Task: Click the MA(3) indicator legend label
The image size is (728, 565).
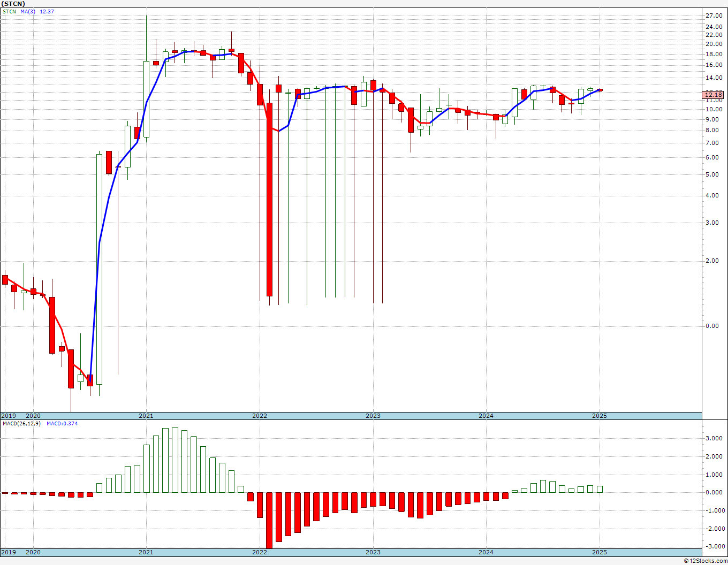Action: [x=28, y=11]
